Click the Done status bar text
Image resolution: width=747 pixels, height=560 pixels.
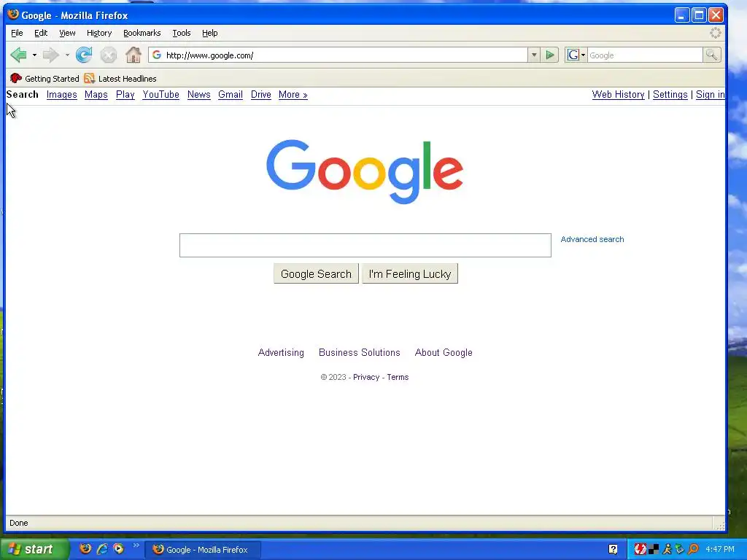coord(18,523)
